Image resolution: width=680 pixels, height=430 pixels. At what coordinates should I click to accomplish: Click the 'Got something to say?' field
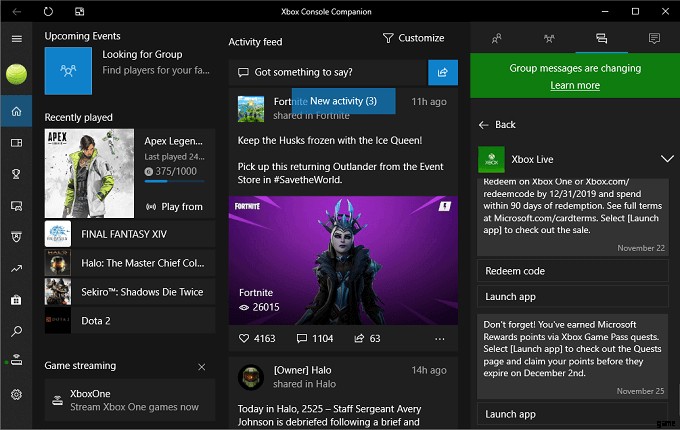pyautogui.click(x=327, y=72)
